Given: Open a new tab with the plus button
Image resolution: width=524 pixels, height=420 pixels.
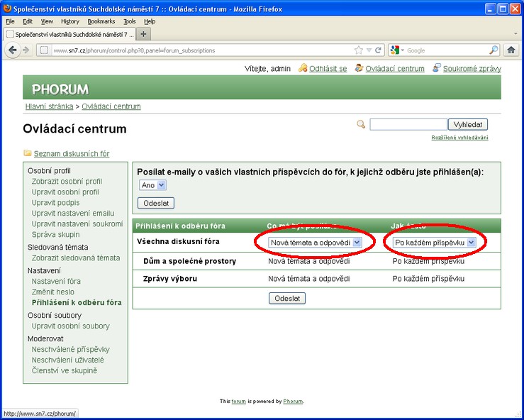Looking at the screenshot, I should click(144, 34).
